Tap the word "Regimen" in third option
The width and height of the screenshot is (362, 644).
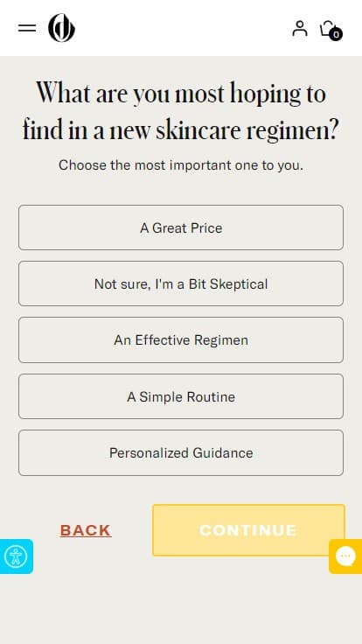[x=221, y=340]
